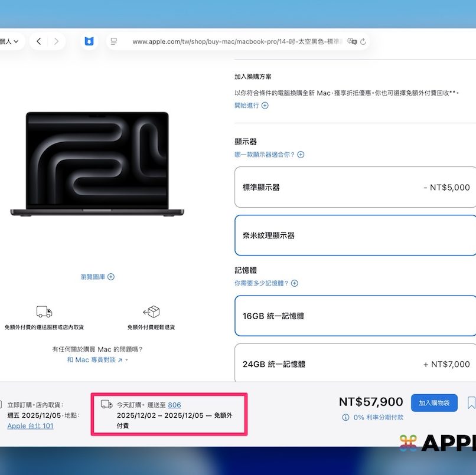Click the info icon beside 0% 利率分期付款
The width and height of the screenshot is (476, 475).
pos(345,418)
